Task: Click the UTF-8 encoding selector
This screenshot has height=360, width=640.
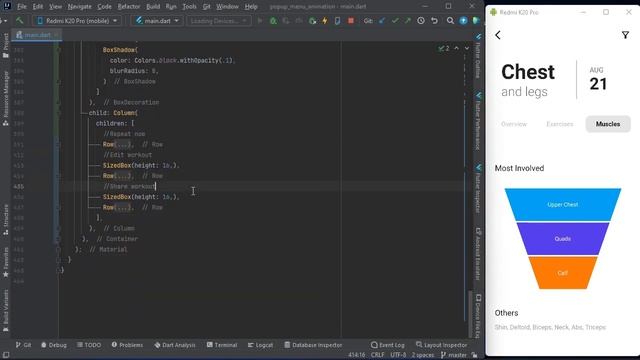Action: pyautogui.click(x=398, y=355)
